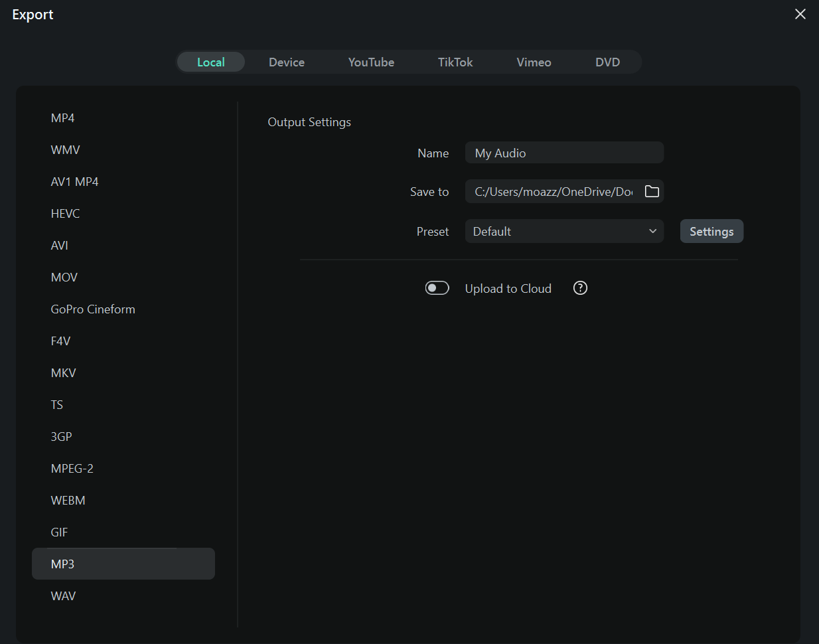Choose AV1 MP4 from format list
The image size is (819, 644).
[x=74, y=182]
